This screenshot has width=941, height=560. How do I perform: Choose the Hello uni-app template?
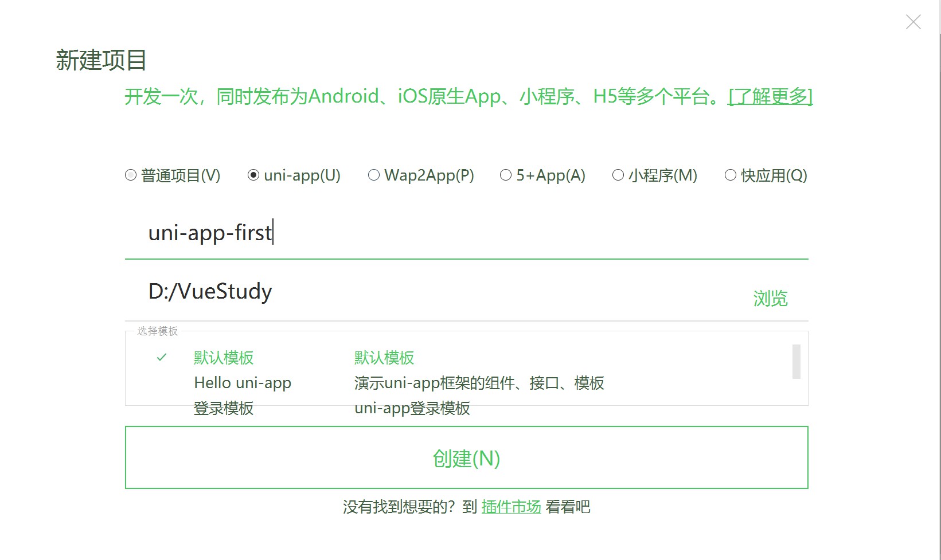[x=243, y=383]
